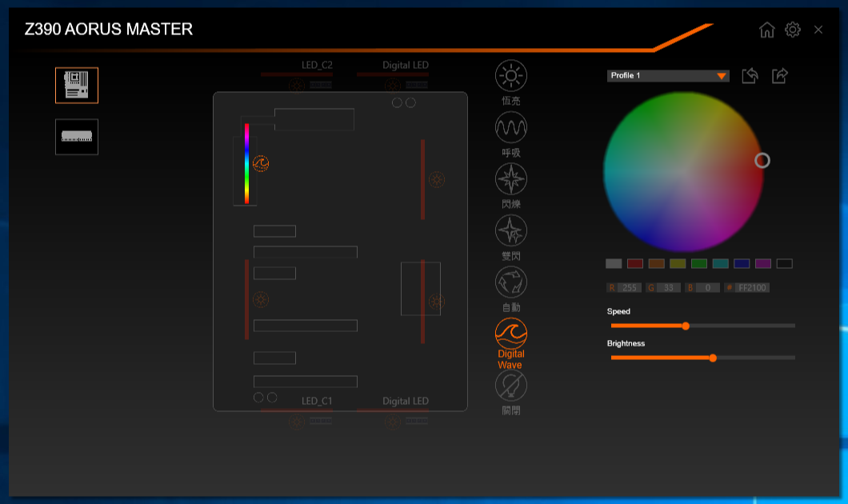This screenshot has height=504, width=848.
Task: Click LED strip icon under top Digital LED
Action: (x=417, y=86)
